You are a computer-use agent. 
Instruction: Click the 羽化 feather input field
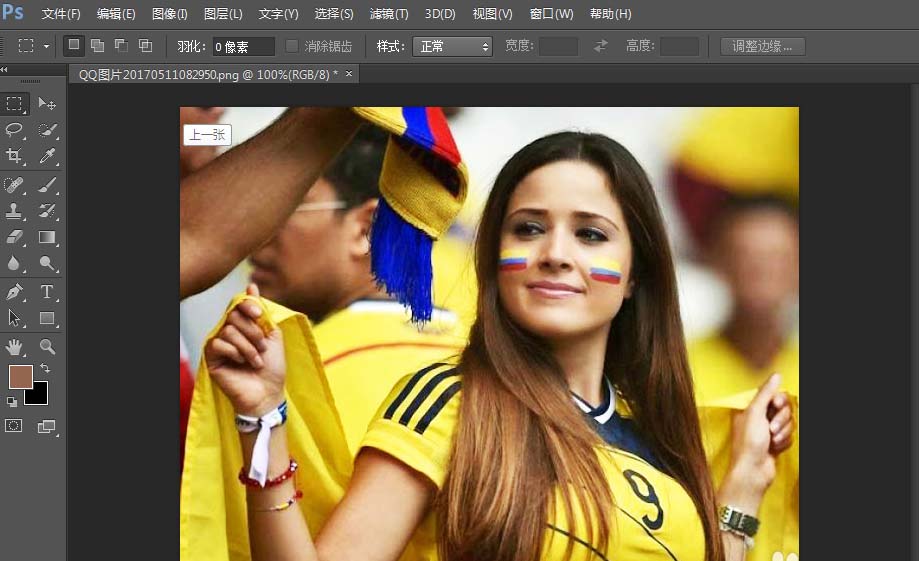tap(243, 46)
